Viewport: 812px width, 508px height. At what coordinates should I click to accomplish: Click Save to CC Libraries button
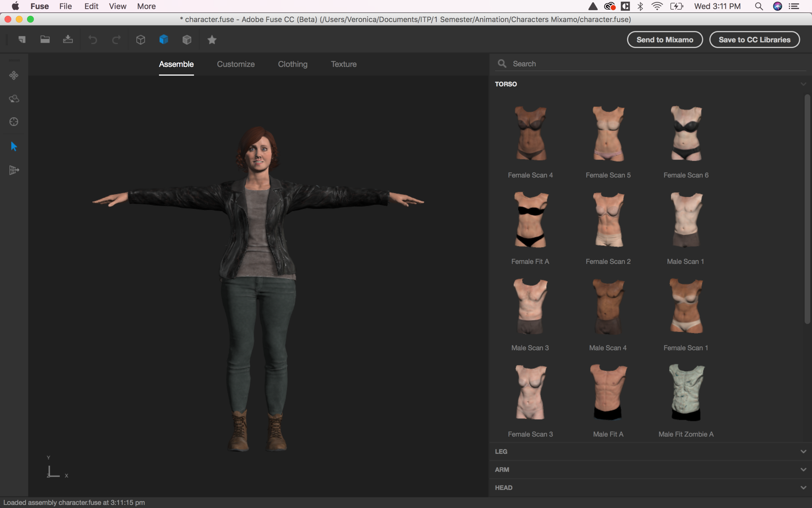tap(754, 40)
